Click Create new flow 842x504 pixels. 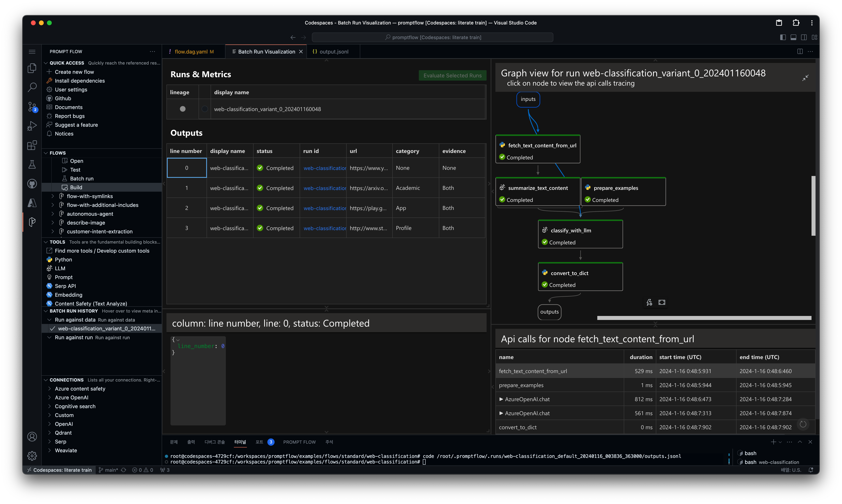point(74,72)
